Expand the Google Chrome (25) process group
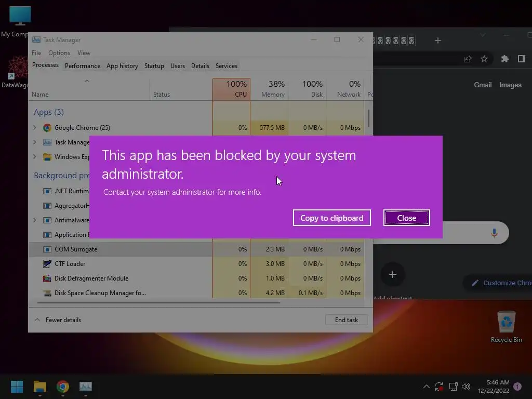The height and width of the screenshot is (399, 532). 35,128
